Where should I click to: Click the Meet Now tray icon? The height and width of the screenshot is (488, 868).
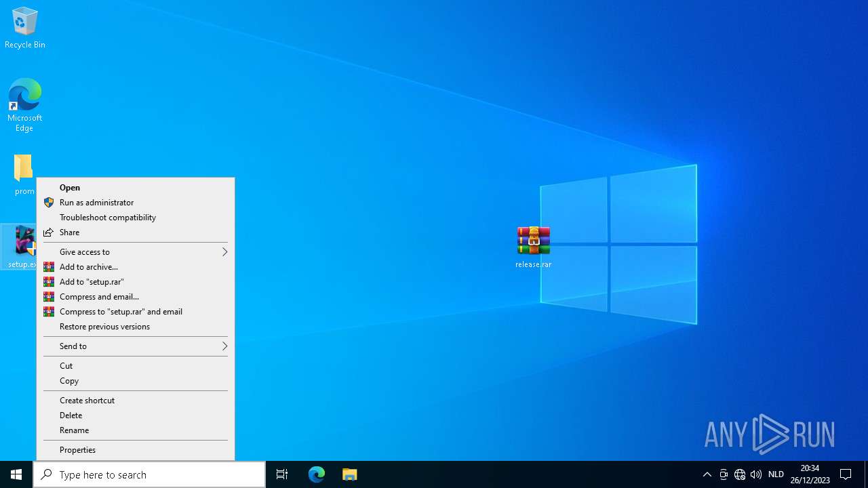coord(724,474)
